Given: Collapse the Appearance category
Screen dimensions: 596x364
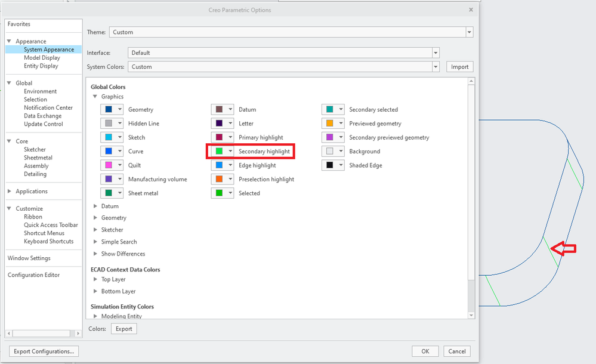Looking at the screenshot, I should [x=9, y=41].
